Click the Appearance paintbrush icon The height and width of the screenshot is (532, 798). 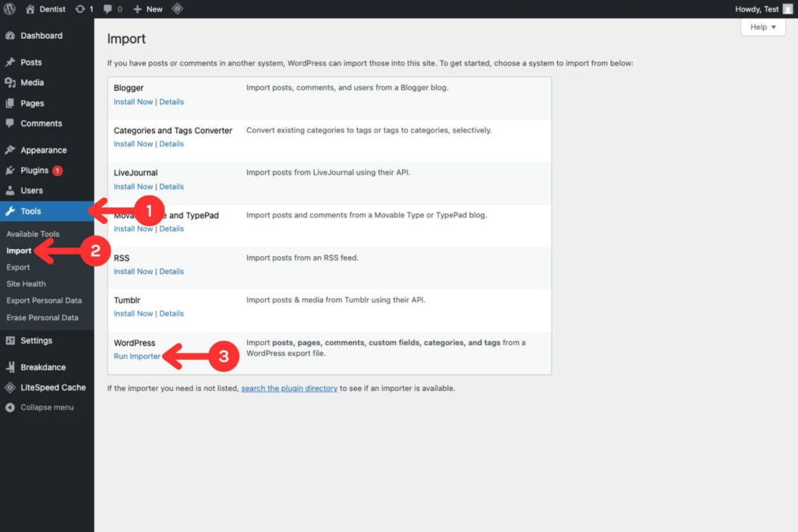[x=9, y=150]
